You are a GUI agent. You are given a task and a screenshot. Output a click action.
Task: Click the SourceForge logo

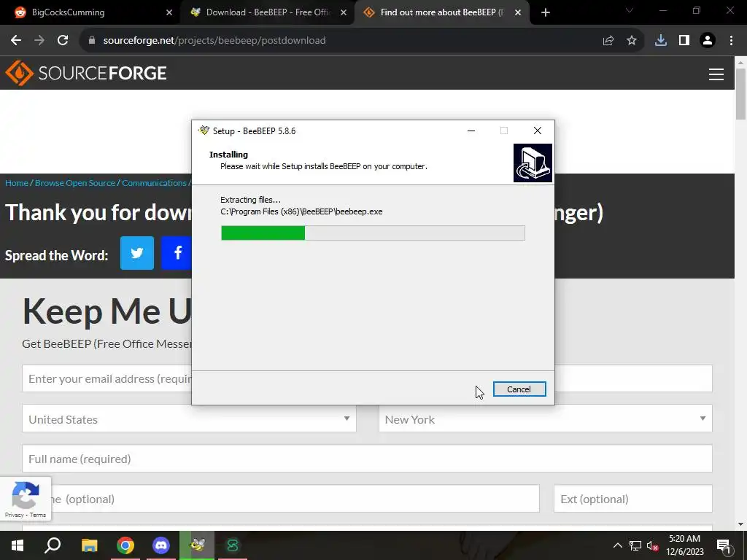pos(86,73)
